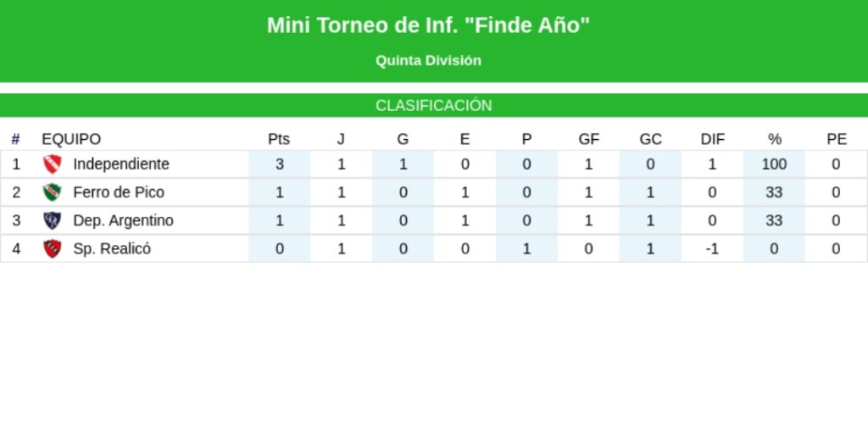
Task: Click the Mini Torneo de Inf. title
Action: click(428, 25)
